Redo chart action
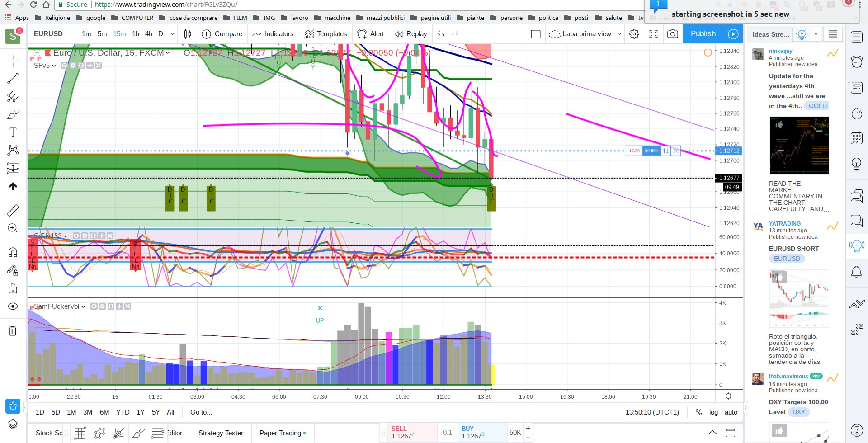 click(455, 34)
